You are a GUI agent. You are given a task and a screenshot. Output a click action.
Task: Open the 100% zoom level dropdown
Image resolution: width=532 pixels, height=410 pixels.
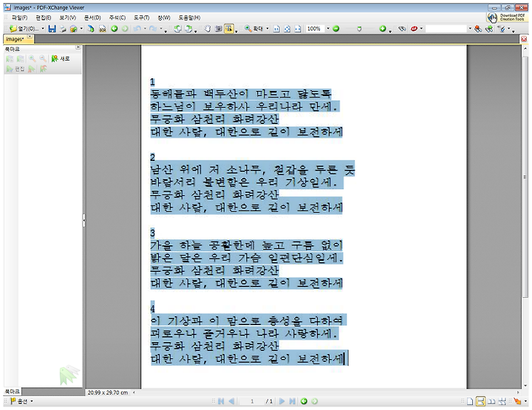click(328, 29)
